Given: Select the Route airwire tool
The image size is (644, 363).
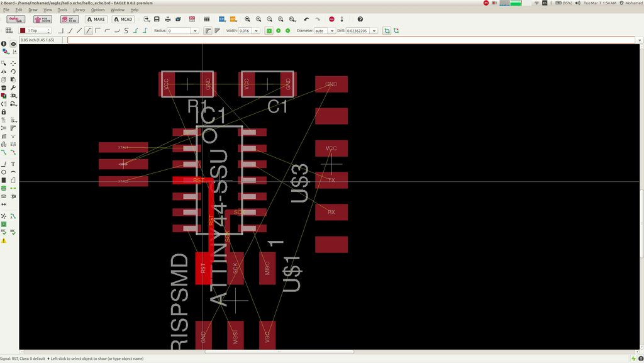Looking at the screenshot, I should click(x=4, y=152).
